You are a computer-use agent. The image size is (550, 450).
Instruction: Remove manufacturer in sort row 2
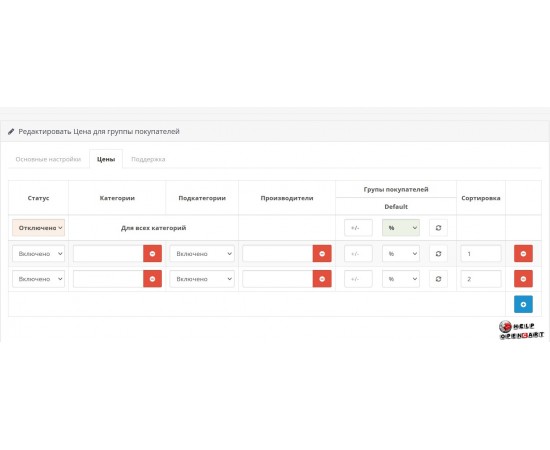click(322, 279)
